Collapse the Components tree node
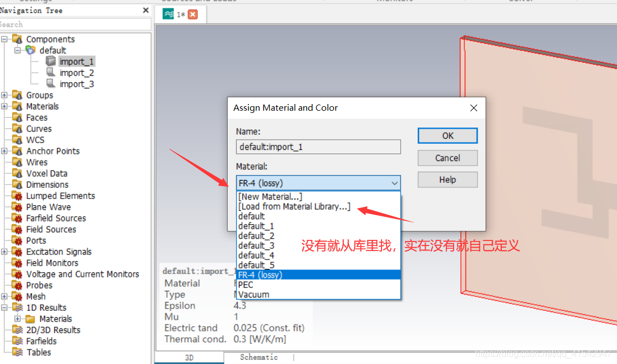This screenshot has width=617, height=364. 4,39
